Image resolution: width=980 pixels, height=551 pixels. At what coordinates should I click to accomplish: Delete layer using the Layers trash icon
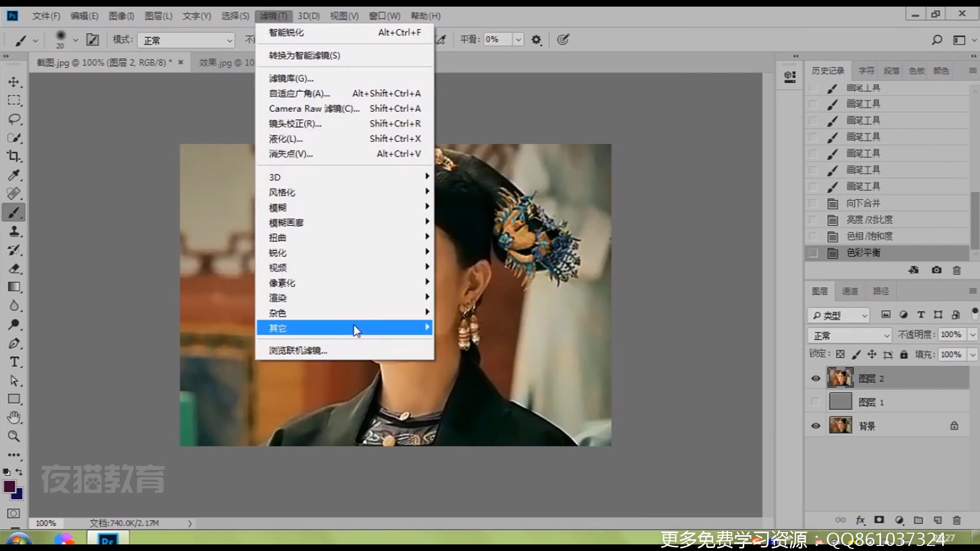(x=957, y=520)
